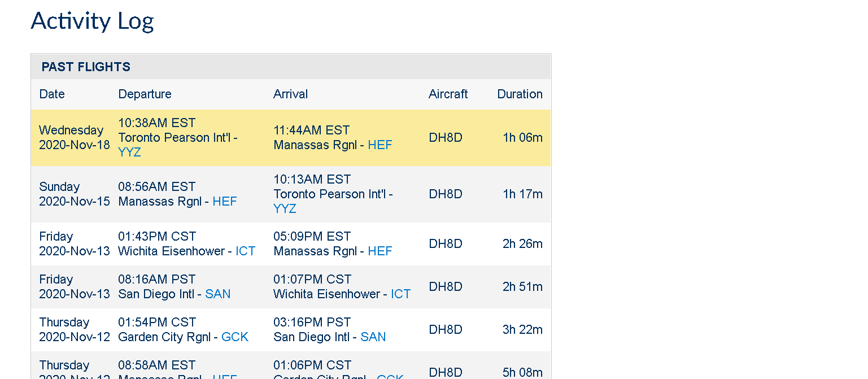Click GCK link in the 01:54PM departure

(x=235, y=337)
